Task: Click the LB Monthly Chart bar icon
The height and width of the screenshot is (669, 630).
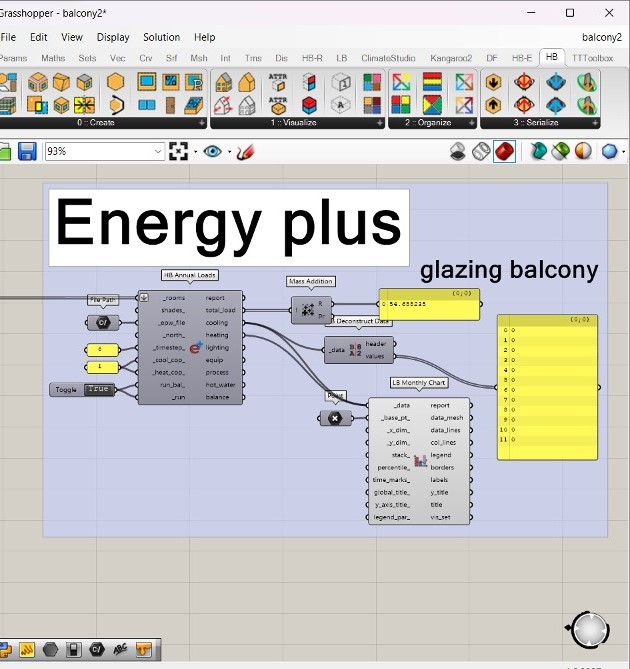Action: pos(420,461)
